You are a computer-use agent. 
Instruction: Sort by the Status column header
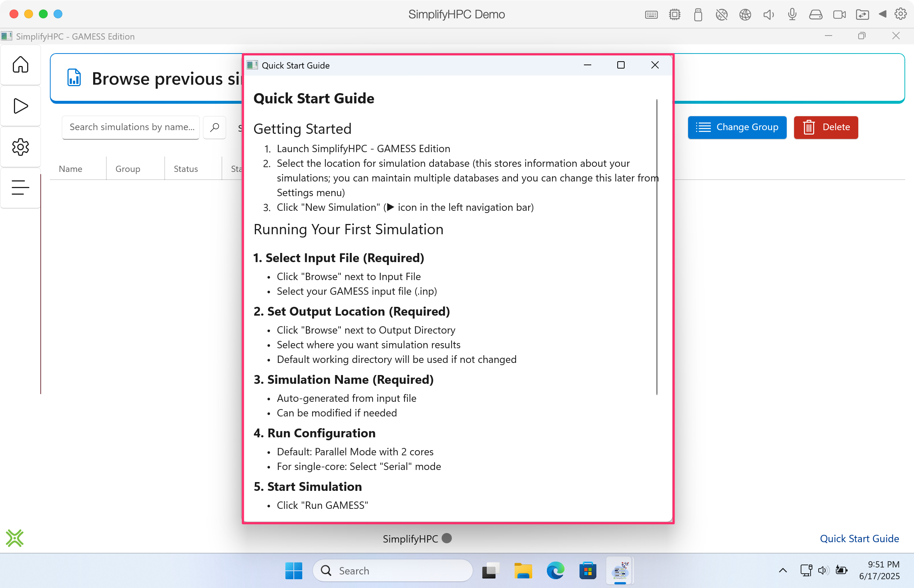point(186,169)
